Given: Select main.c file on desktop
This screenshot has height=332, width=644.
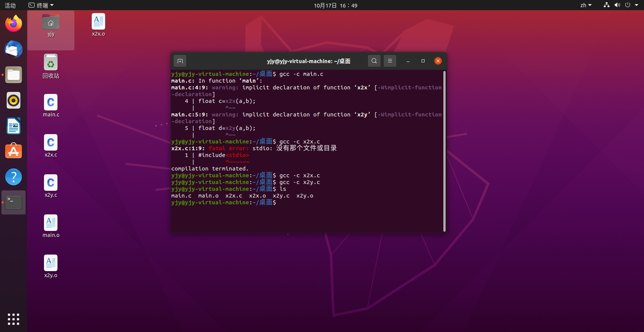Looking at the screenshot, I should click(51, 106).
